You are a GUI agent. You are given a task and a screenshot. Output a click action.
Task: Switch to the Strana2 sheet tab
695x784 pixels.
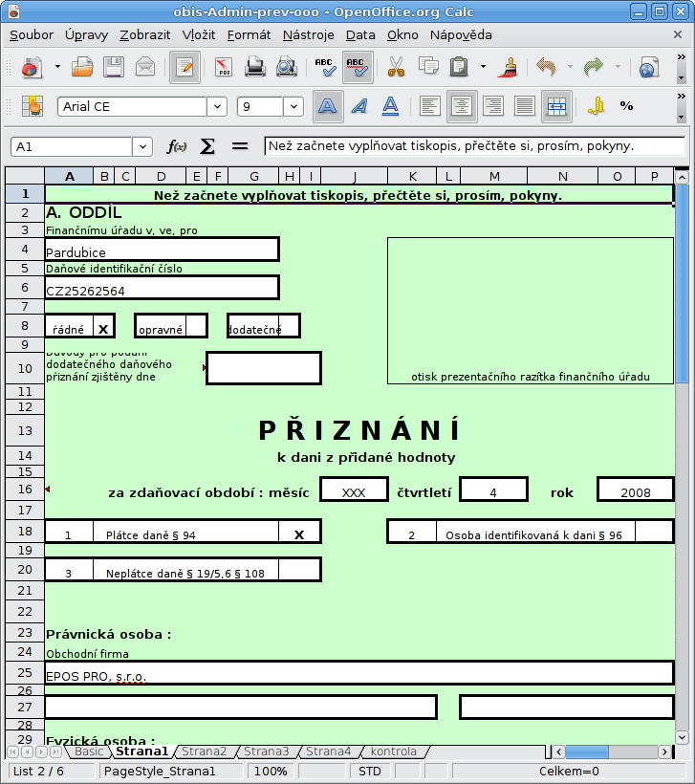click(205, 751)
